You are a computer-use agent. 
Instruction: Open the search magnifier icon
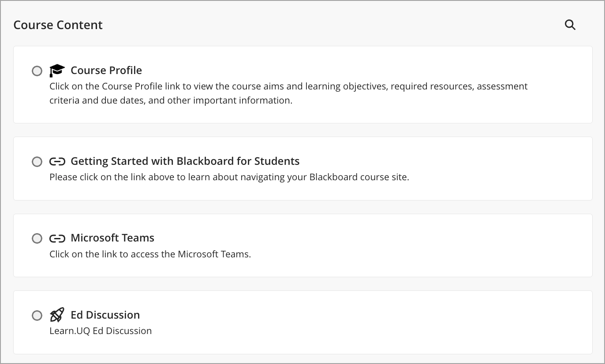coord(570,25)
